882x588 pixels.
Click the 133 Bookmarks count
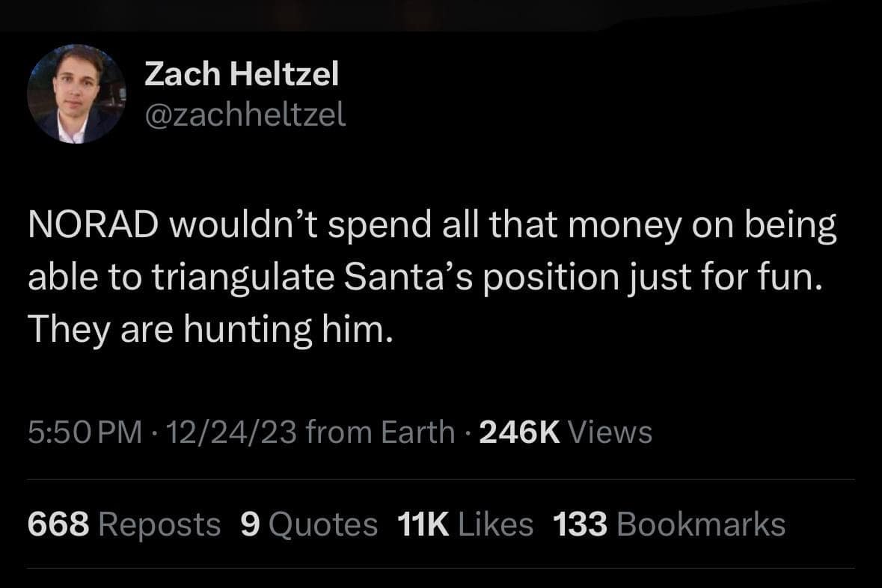click(669, 524)
